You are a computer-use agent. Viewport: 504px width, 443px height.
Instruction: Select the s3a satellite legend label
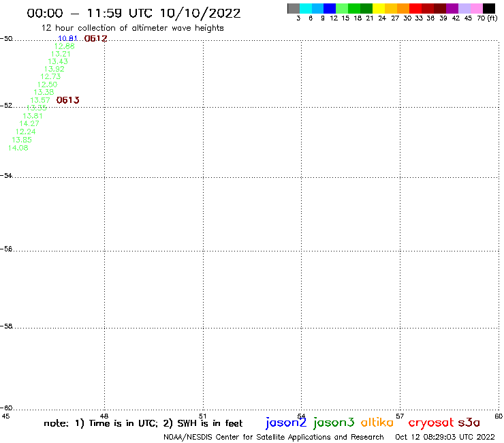point(469,423)
